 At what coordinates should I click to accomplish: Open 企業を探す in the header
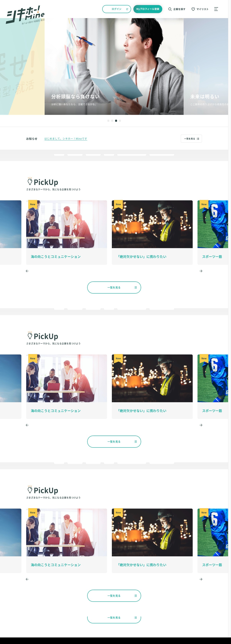[177, 9]
